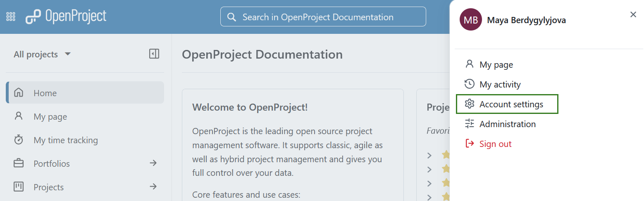Click the user menu My page icon
The image size is (644, 201).
point(469,64)
